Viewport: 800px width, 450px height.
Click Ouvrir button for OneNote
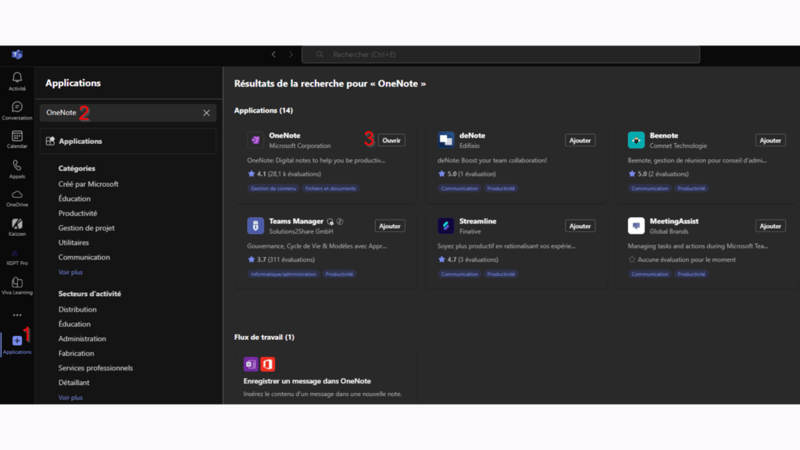click(x=391, y=141)
